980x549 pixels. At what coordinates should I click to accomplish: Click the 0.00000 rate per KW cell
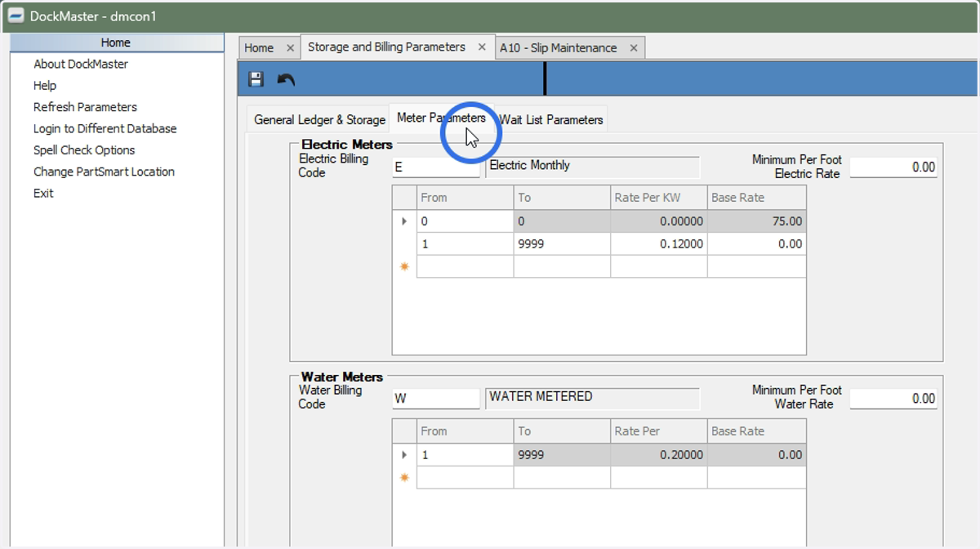[658, 221]
